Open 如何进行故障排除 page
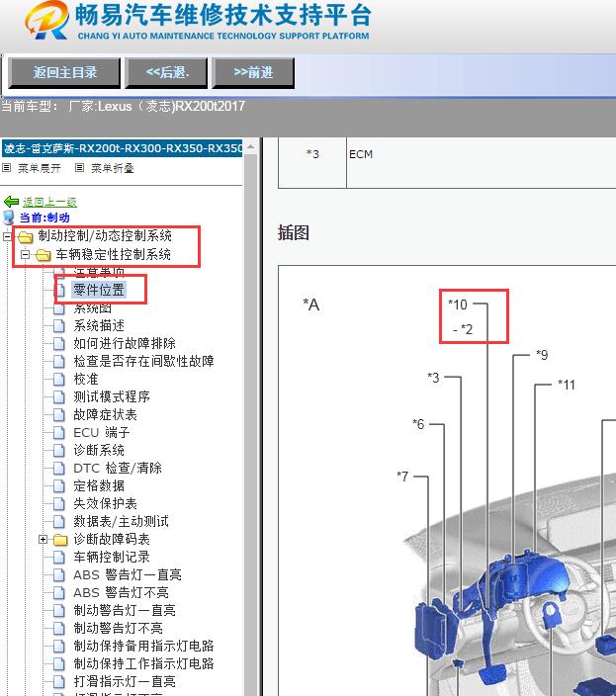This screenshot has height=696, width=616. pyautogui.click(x=125, y=343)
